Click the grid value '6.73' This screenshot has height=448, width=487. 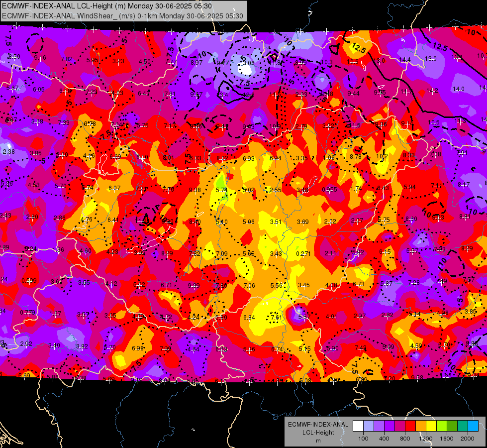pyautogui.click(x=359, y=284)
